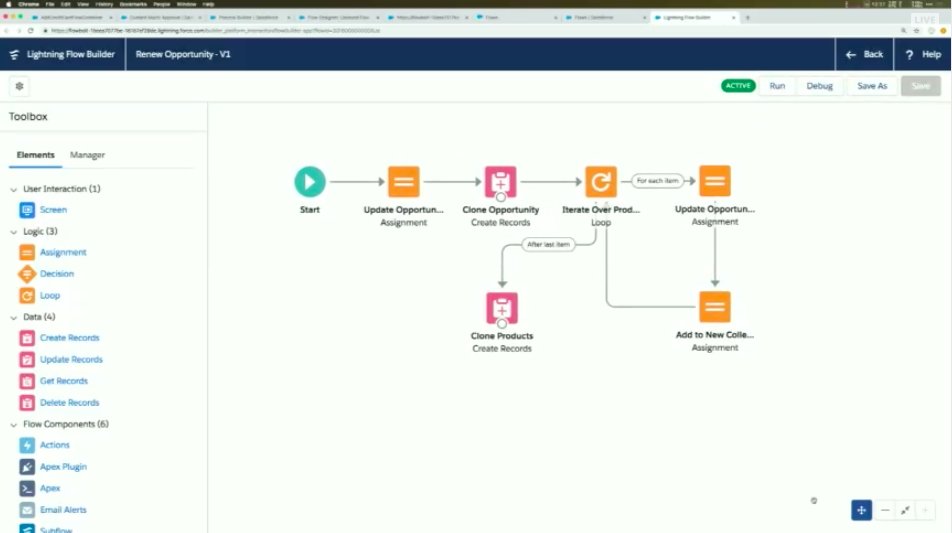The image size is (952, 533).
Task: Click the Save As button
Action: tap(872, 86)
